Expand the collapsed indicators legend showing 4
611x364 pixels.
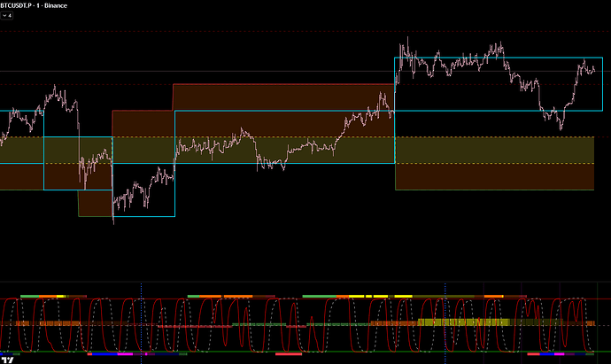8,16
